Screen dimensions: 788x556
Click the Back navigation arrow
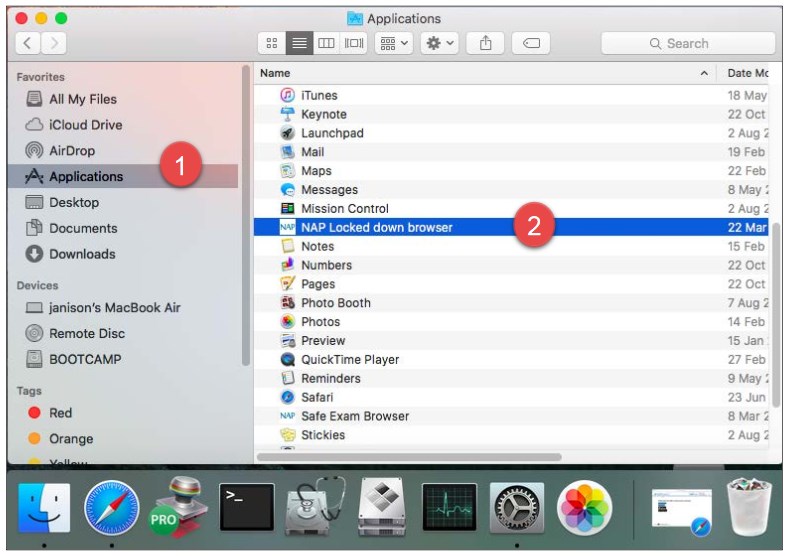(28, 43)
